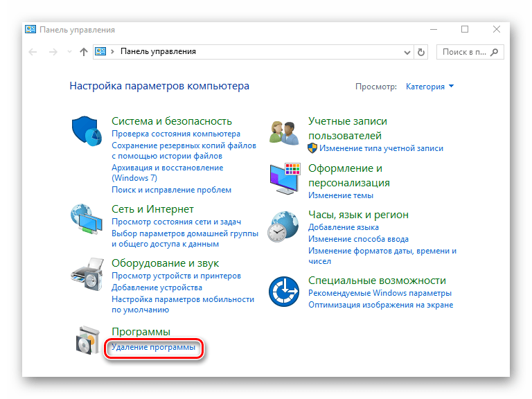
Task: Maximize the Control Panel window
Action: (x=465, y=30)
